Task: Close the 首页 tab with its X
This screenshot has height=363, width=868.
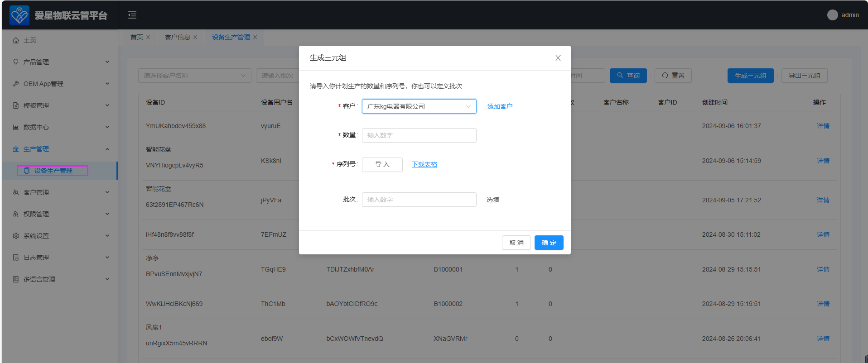Action: (148, 37)
